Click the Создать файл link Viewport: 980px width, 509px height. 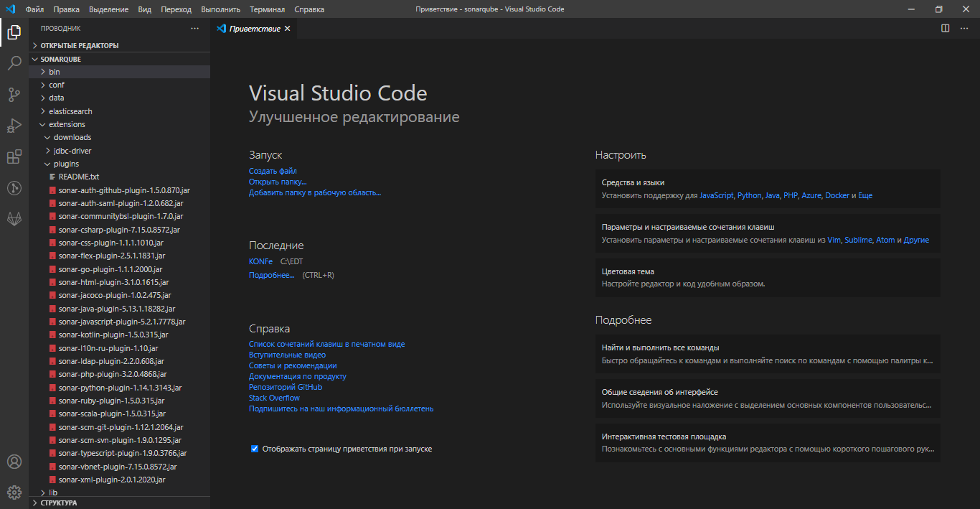pos(273,171)
